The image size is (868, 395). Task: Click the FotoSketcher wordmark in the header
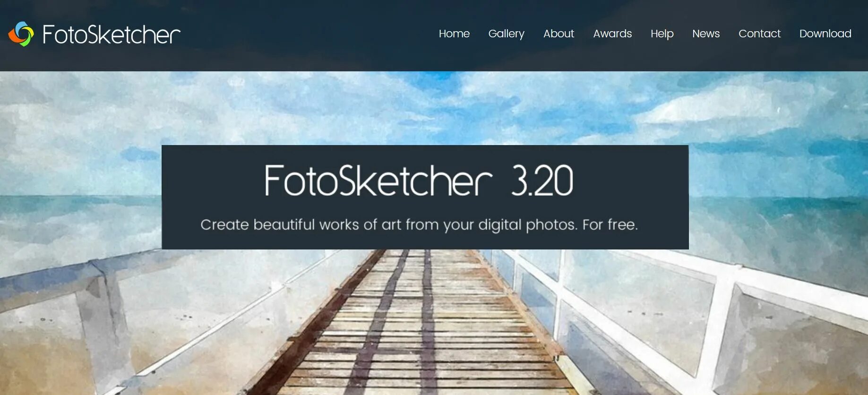point(112,34)
